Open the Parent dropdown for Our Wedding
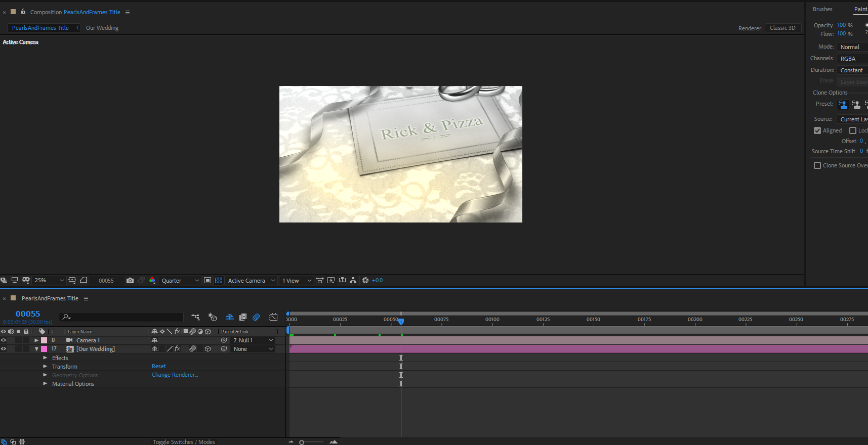 253,349
